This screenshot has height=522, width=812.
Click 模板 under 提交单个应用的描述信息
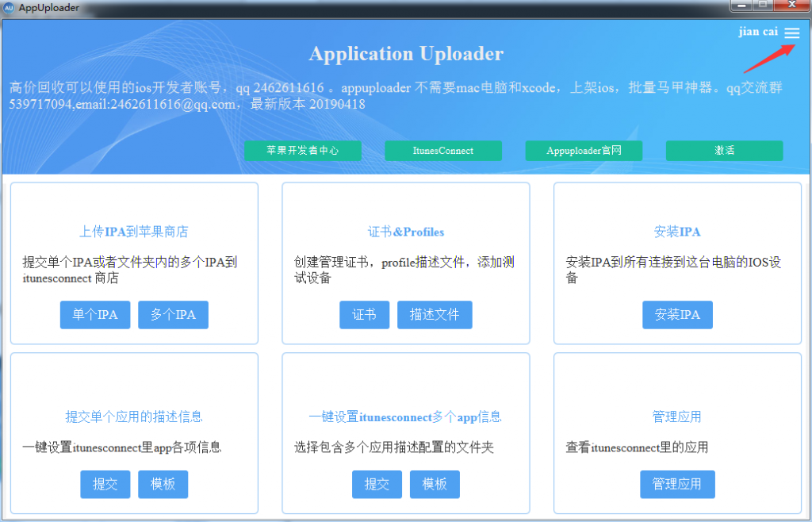click(163, 484)
